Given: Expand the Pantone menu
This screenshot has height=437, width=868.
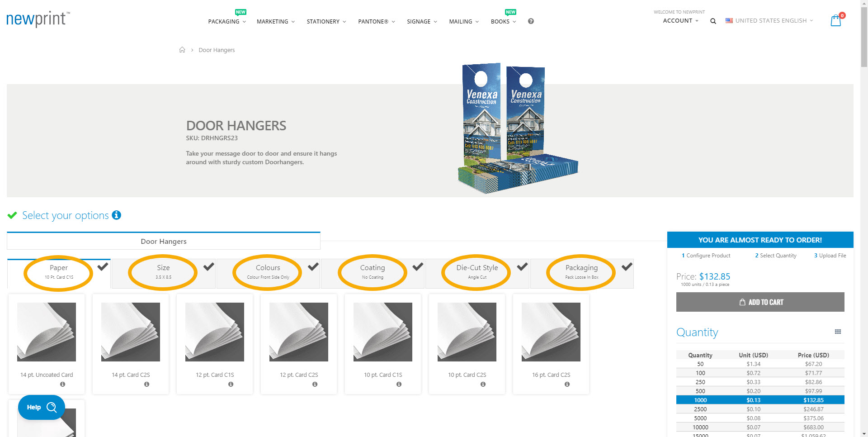Looking at the screenshot, I should tap(377, 21).
